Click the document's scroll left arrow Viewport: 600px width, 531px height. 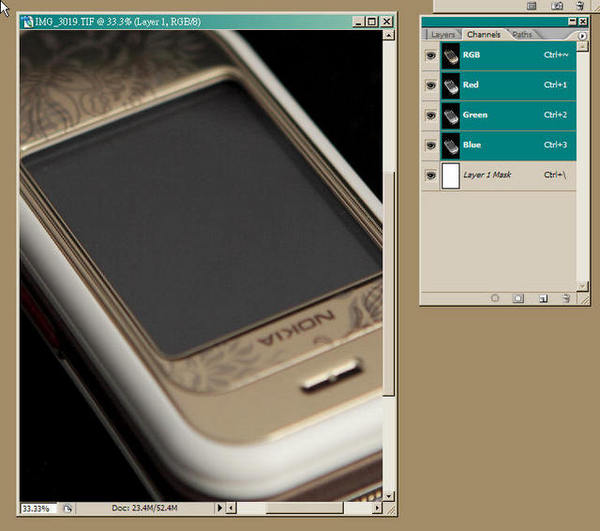[231, 508]
